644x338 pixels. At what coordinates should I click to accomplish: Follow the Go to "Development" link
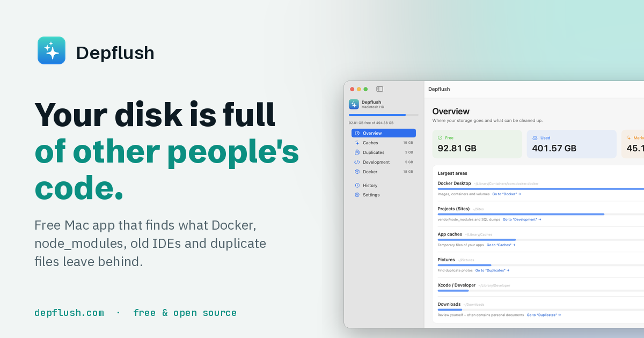point(522,219)
